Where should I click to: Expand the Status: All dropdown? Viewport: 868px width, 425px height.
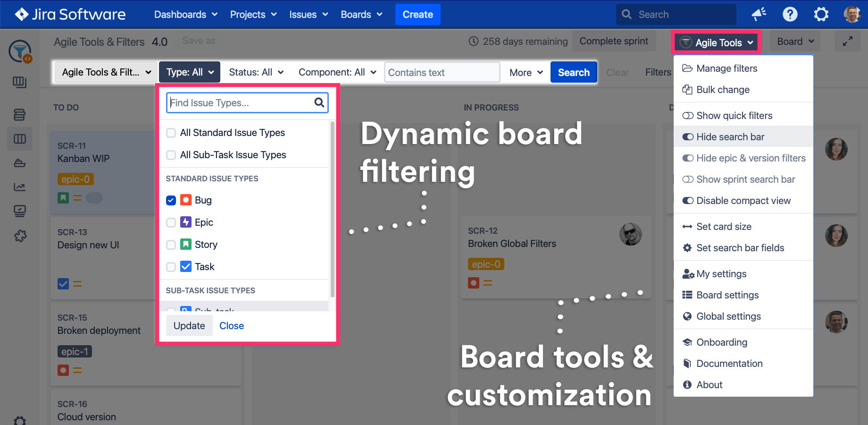256,72
